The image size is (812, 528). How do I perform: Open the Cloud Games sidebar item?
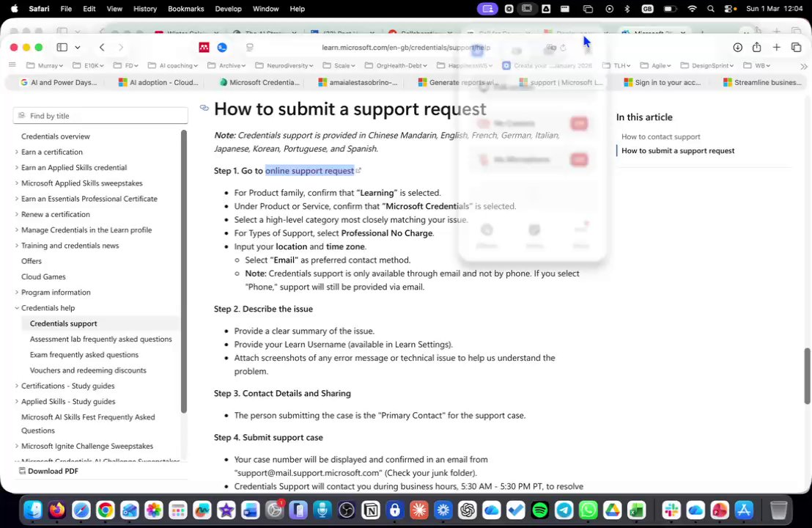click(43, 276)
